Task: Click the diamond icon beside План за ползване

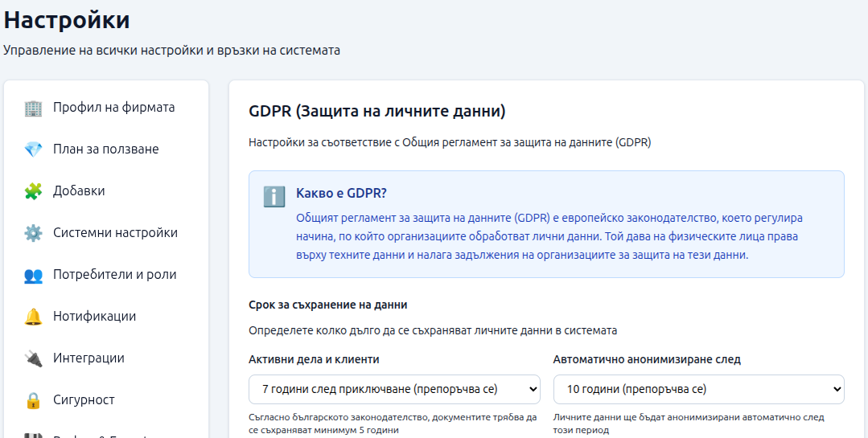Action: click(x=33, y=149)
